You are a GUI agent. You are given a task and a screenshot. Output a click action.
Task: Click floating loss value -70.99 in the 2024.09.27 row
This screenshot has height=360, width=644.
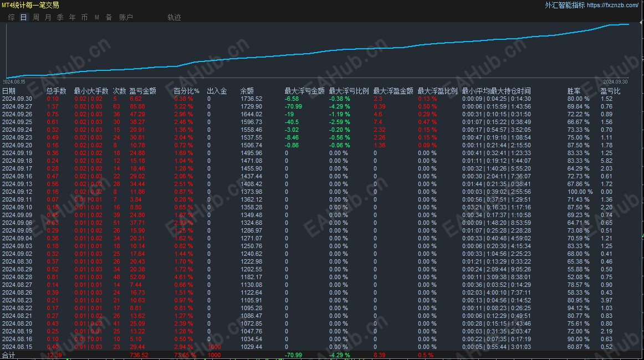pos(293,107)
